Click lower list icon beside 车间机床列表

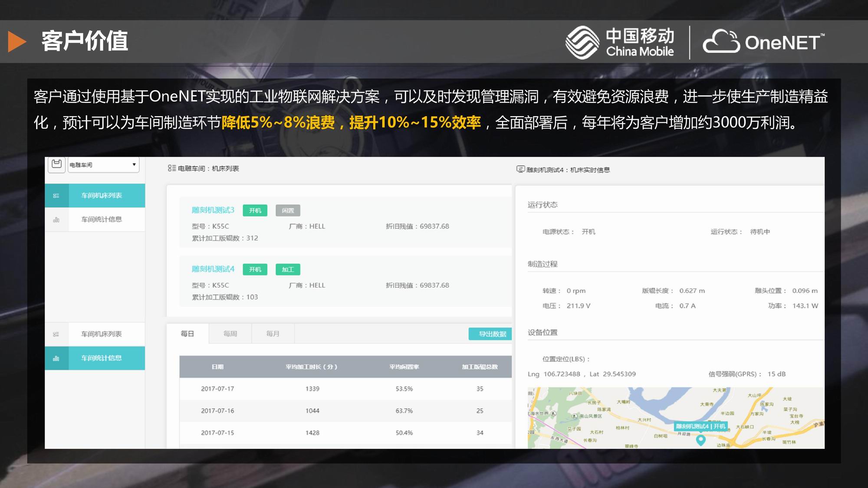tap(56, 334)
